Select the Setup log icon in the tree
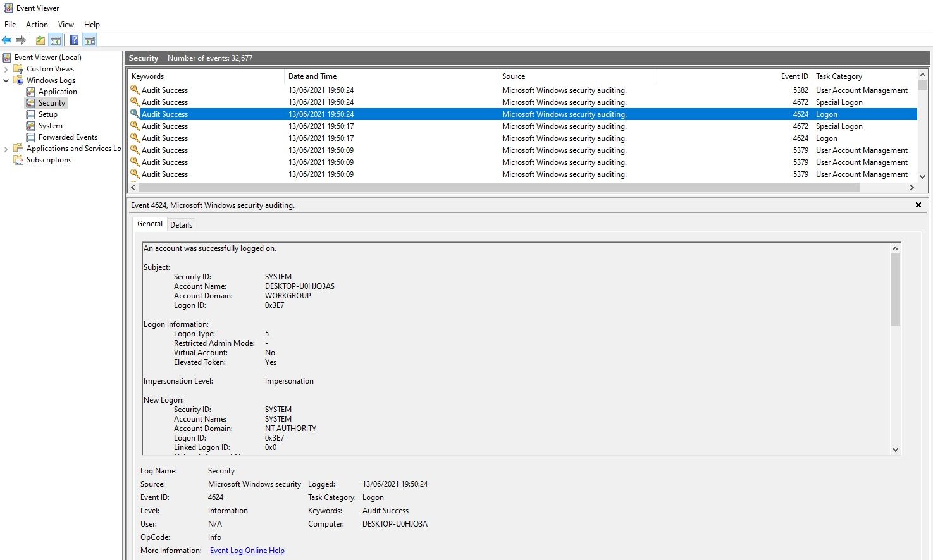Screen dimensions: 933x560 tap(30, 114)
